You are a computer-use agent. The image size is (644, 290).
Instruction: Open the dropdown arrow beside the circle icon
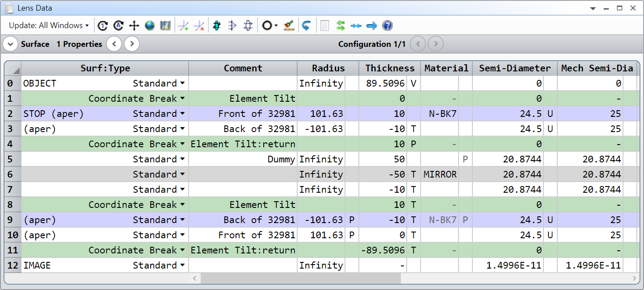[276, 26]
